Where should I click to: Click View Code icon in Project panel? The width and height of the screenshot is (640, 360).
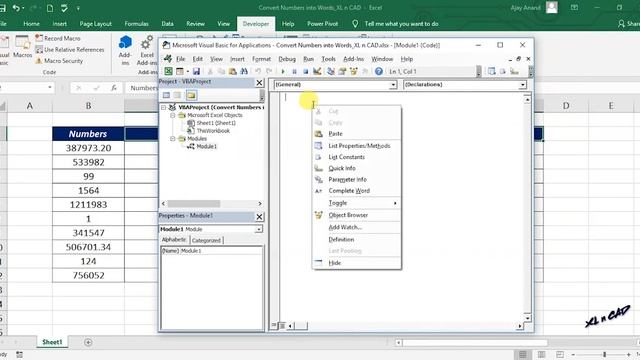click(x=166, y=95)
